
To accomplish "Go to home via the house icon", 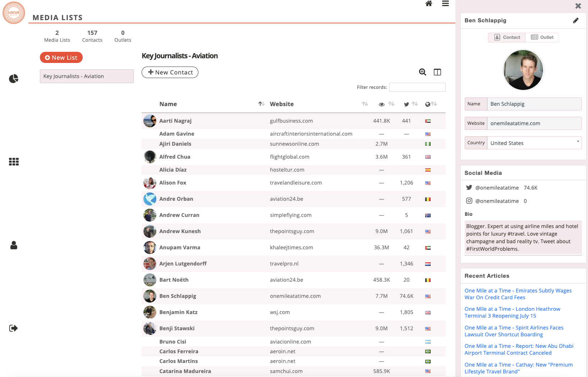I will (x=428, y=4).
